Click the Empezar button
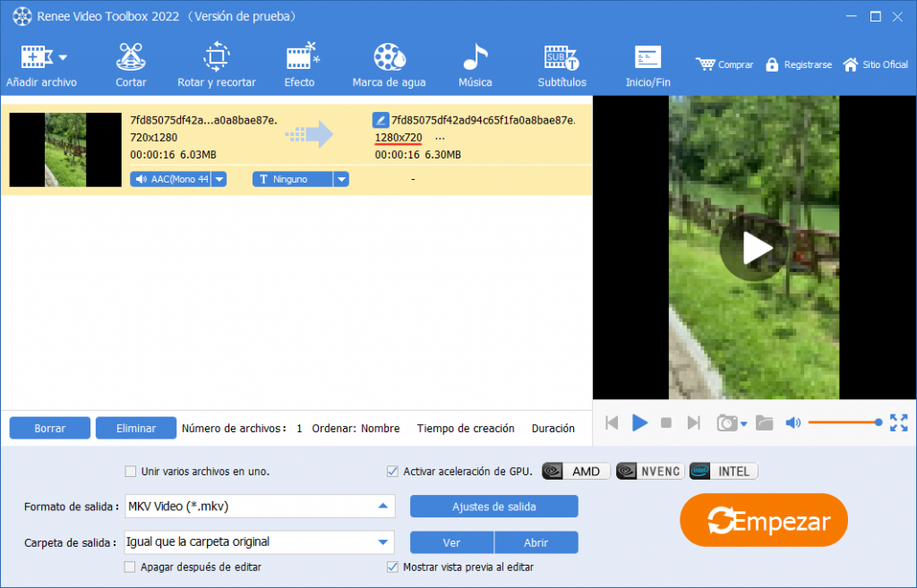The image size is (917, 588). point(764,520)
